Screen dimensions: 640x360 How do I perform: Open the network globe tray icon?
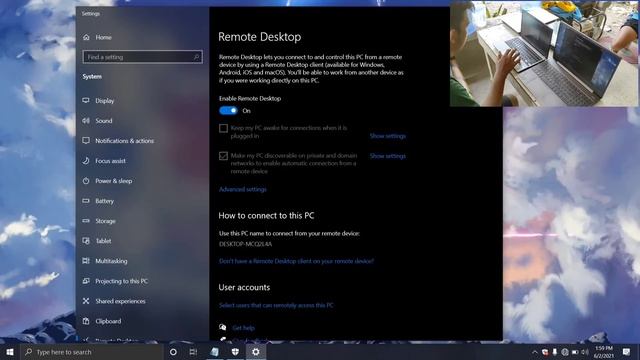click(x=565, y=352)
